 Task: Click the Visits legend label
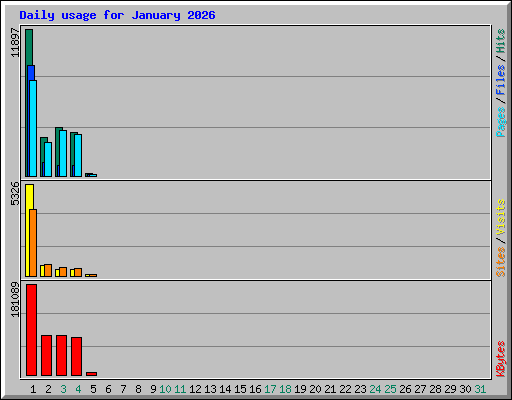(500, 217)
